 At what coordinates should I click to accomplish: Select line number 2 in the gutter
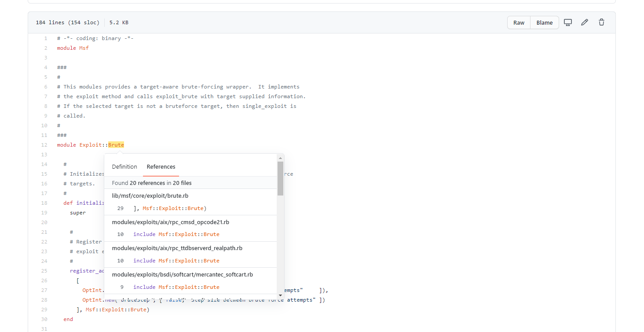coord(45,48)
